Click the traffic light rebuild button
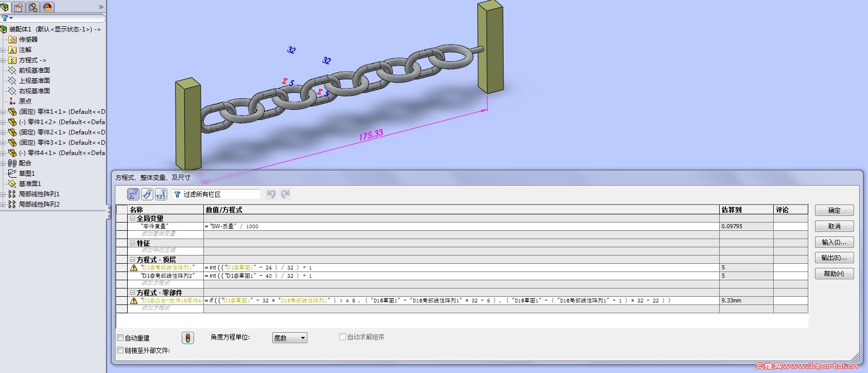 (x=188, y=338)
